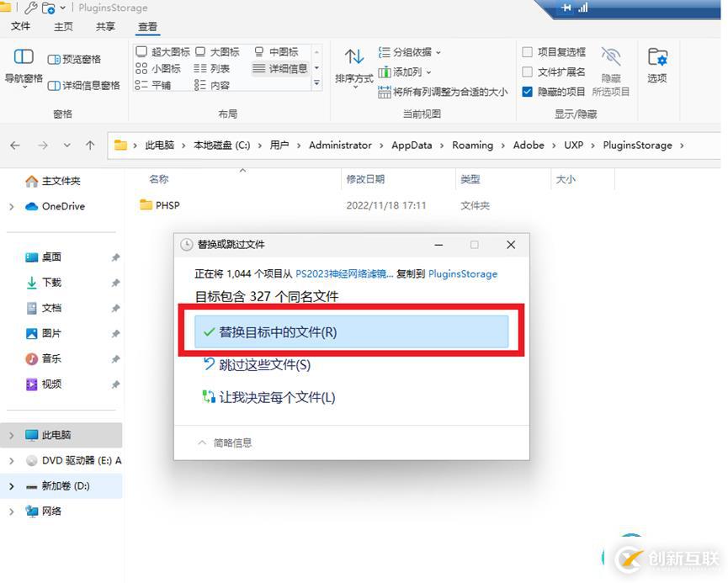Click Size all columns to fit (将所有列调整为合适的大小)
728x583 pixels.
(x=443, y=92)
